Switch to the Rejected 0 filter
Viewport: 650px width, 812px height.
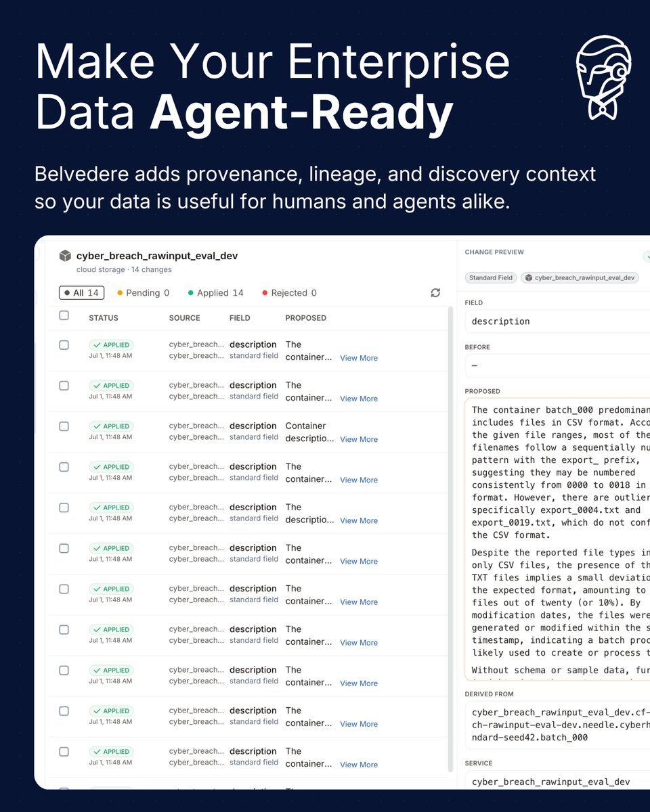(289, 293)
